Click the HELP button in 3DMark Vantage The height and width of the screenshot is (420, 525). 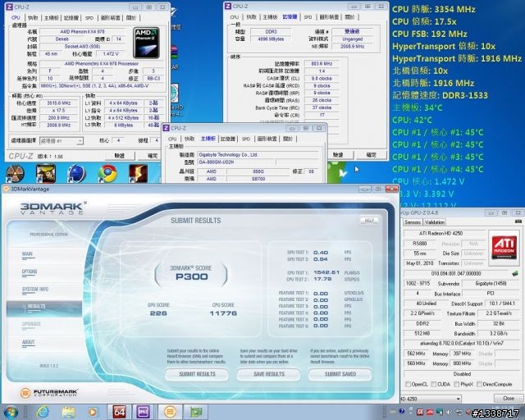click(369, 221)
